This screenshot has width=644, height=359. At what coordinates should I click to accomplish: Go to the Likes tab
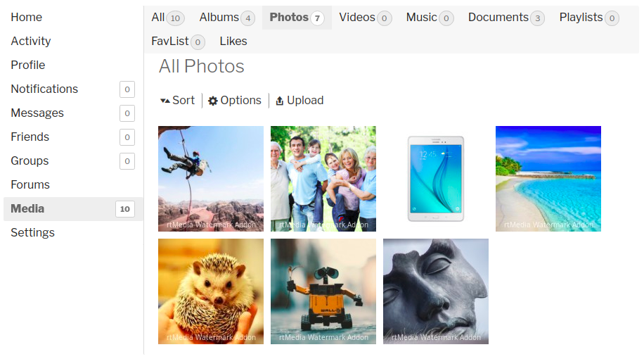click(x=233, y=41)
